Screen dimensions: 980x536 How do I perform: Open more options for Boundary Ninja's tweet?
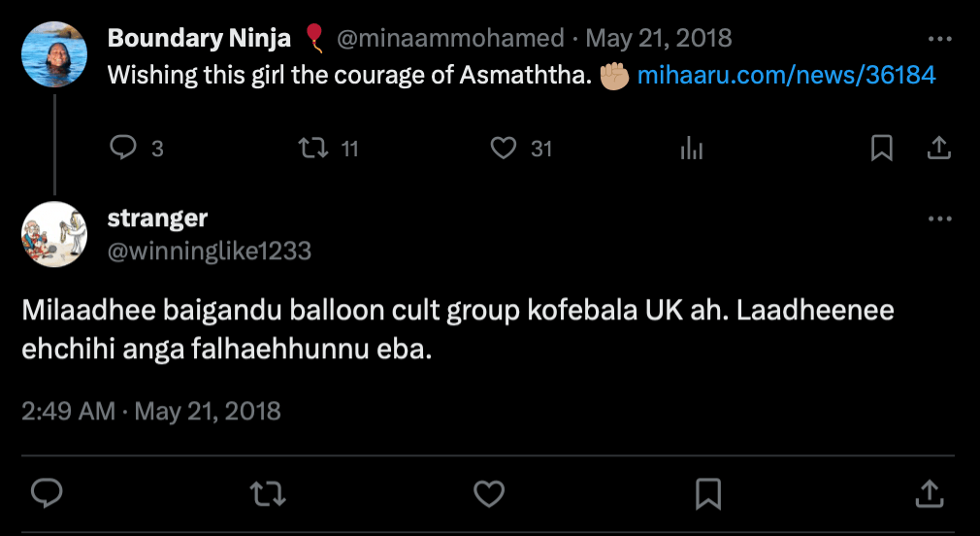click(939, 39)
